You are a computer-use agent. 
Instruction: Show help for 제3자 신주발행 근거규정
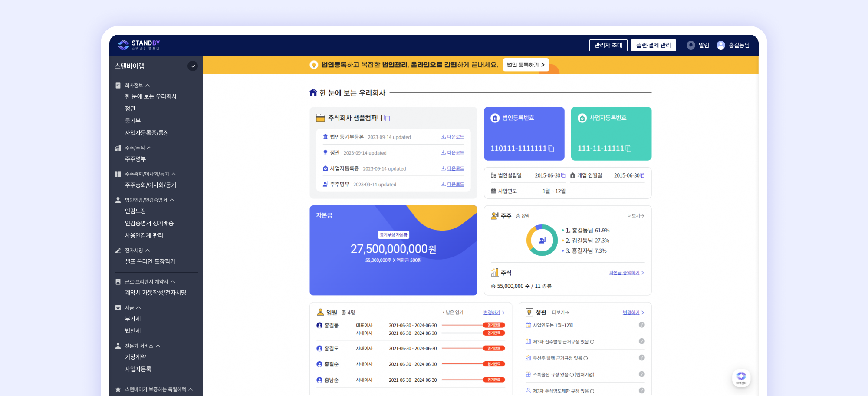641,341
